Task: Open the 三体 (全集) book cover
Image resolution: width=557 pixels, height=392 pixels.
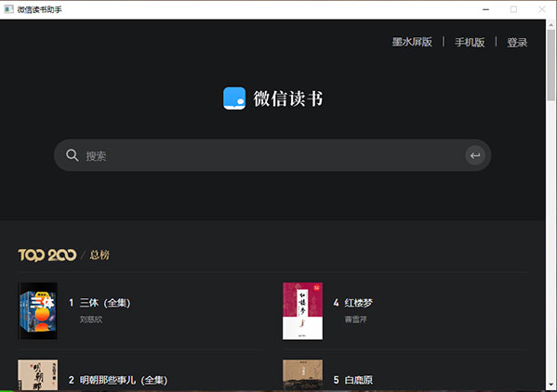Action: 37,311
